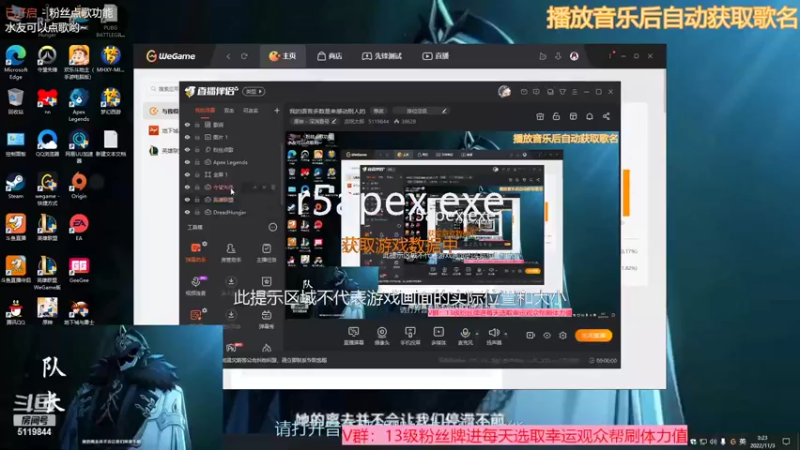Screen dimensions: 800x450
Task: Select the DreadHunger source row
Action: 231,212
